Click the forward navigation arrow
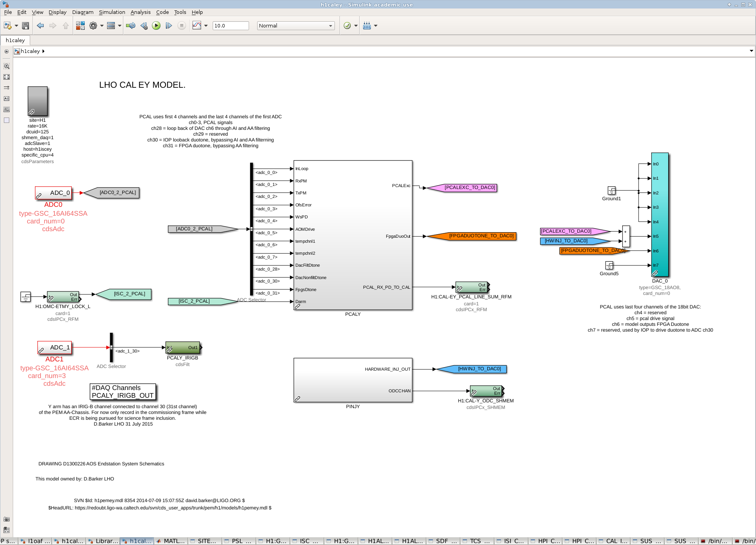 [53, 26]
